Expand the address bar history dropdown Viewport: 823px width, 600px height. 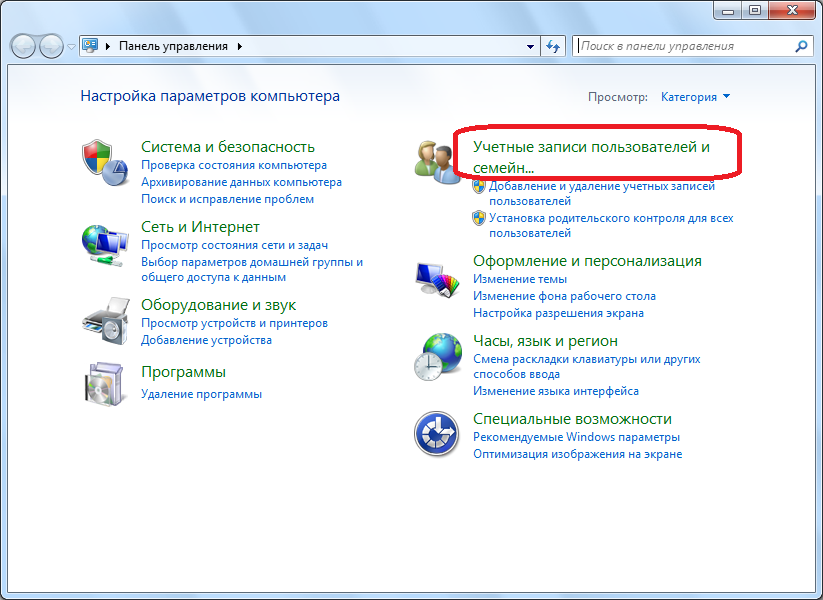point(530,46)
